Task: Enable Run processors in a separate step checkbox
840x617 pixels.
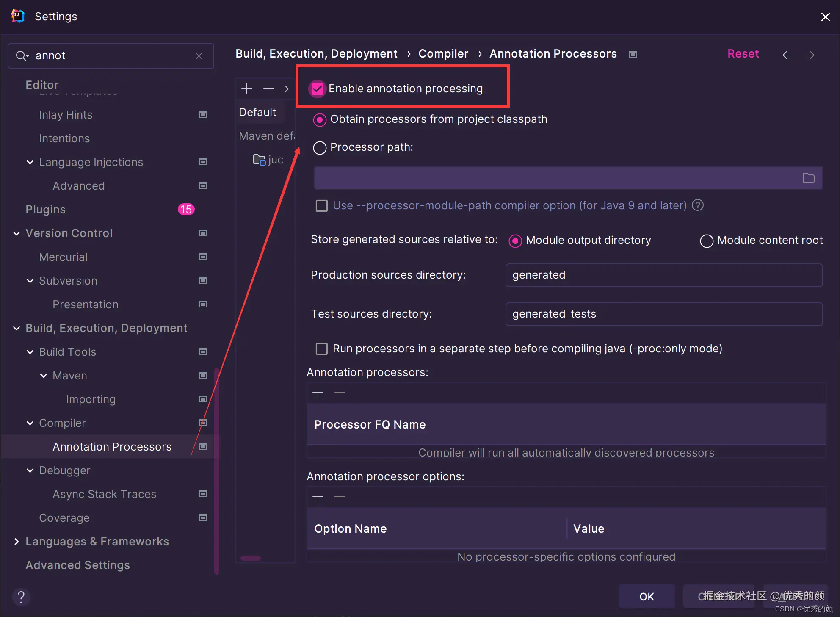Action: click(322, 349)
